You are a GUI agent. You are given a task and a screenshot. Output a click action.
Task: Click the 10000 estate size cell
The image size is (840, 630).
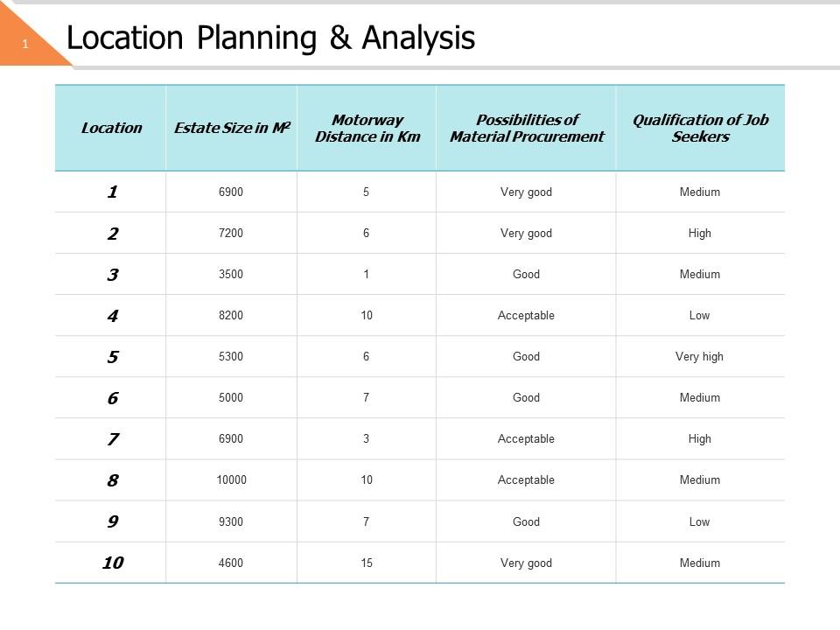(x=231, y=480)
